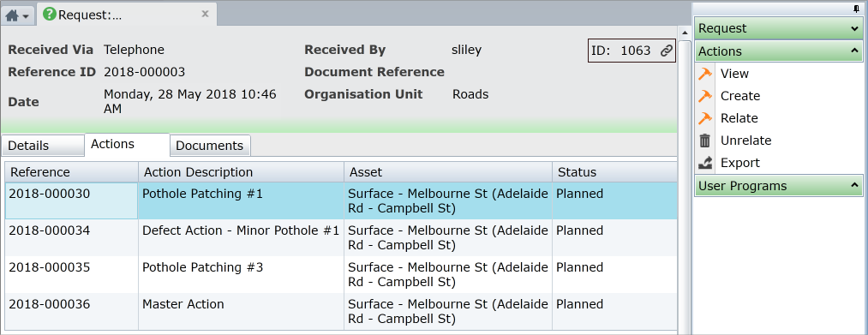This screenshot has width=868, height=335.
Task: Click the green question mark Request icon
Action: point(49,15)
